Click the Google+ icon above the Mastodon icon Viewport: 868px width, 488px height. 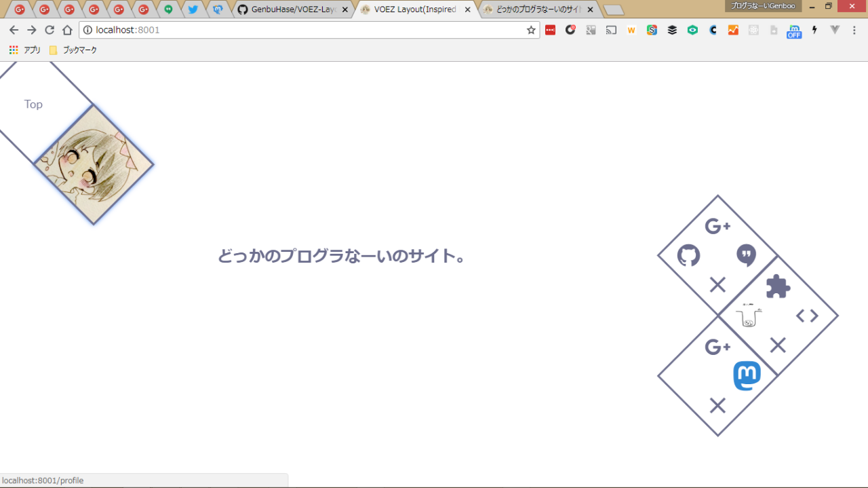(717, 347)
